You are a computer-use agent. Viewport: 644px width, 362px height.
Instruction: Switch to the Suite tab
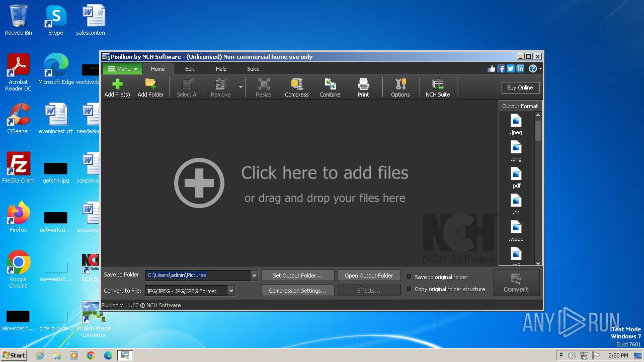[x=253, y=69]
